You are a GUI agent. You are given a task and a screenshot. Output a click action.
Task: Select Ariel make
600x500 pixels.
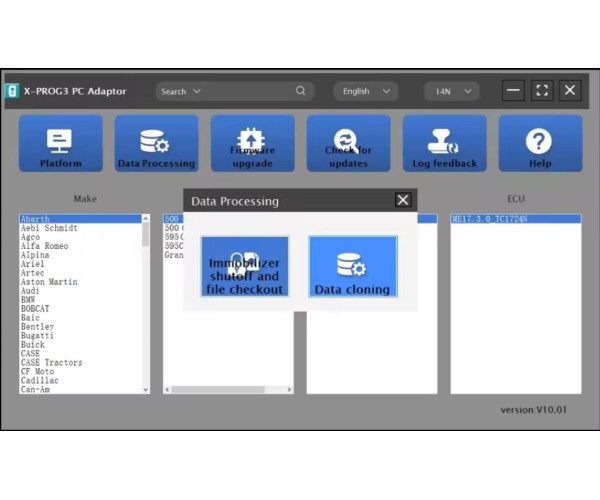pyautogui.click(x=80, y=264)
